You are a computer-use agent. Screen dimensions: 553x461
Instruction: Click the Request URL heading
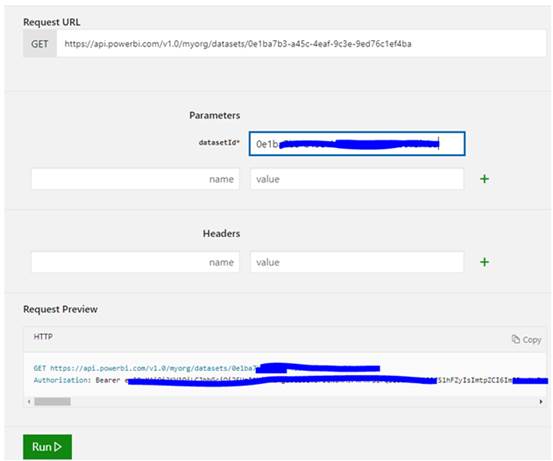(51, 22)
